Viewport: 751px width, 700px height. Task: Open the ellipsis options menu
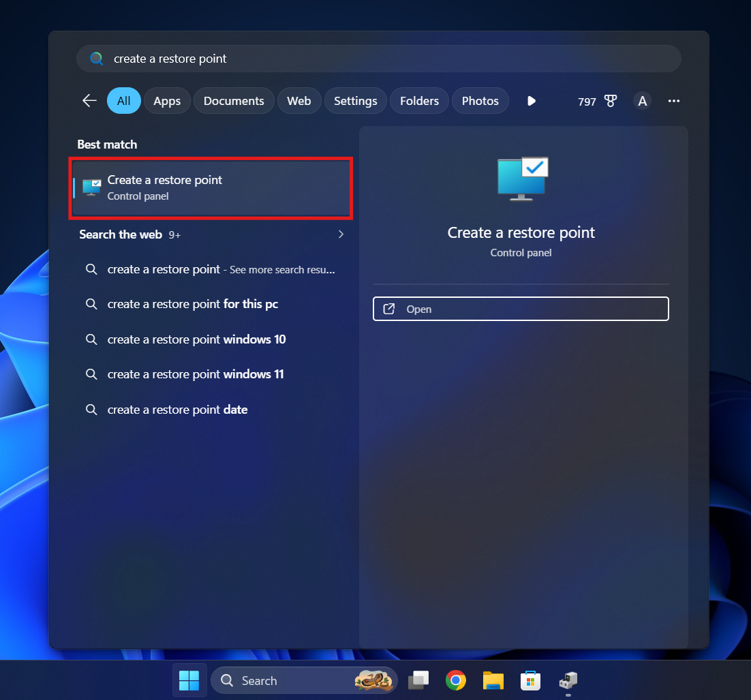pyautogui.click(x=673, y=101)
